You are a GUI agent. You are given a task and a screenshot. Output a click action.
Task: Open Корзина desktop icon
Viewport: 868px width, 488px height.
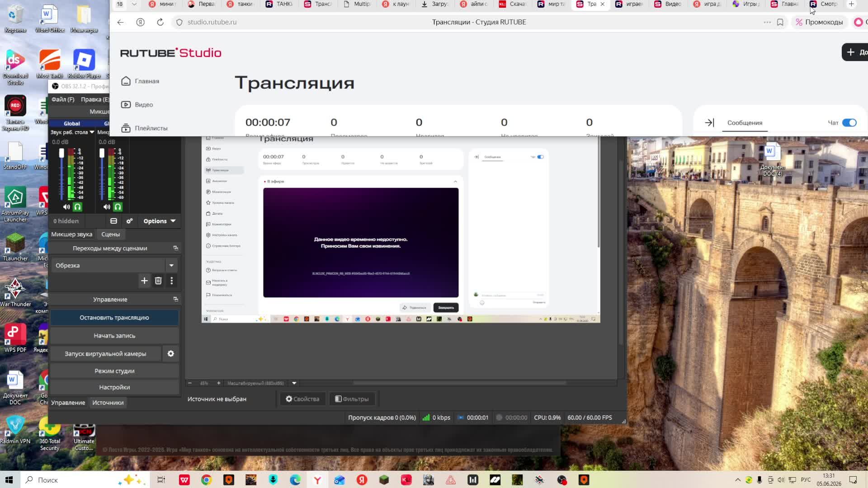[x=15, y=19]
